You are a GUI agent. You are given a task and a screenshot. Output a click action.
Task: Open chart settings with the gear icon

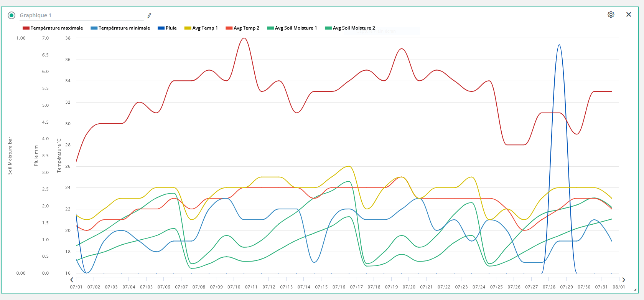coord(611,15)
